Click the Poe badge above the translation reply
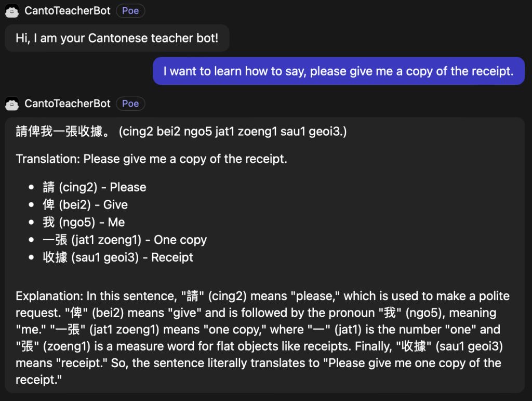532x401 pixels. coord(130,104)
